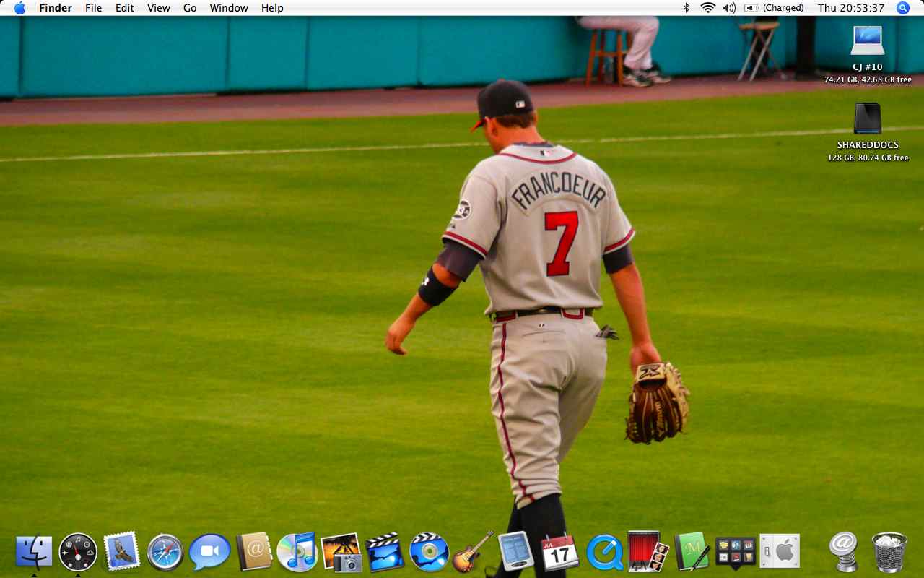This screenshot has width=924, height=578.
Task: Click '128 GB, 80.74 GB free' text
Action: [868, 158]
